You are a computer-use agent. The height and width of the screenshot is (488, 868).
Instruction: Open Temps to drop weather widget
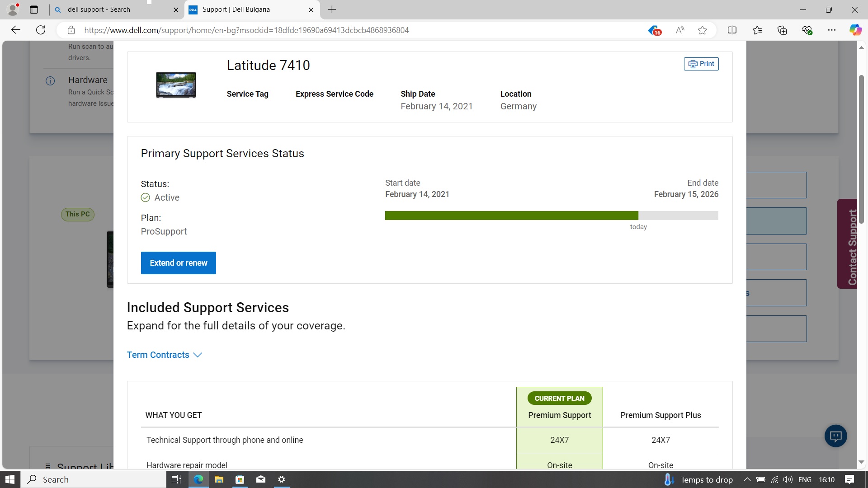698,479
